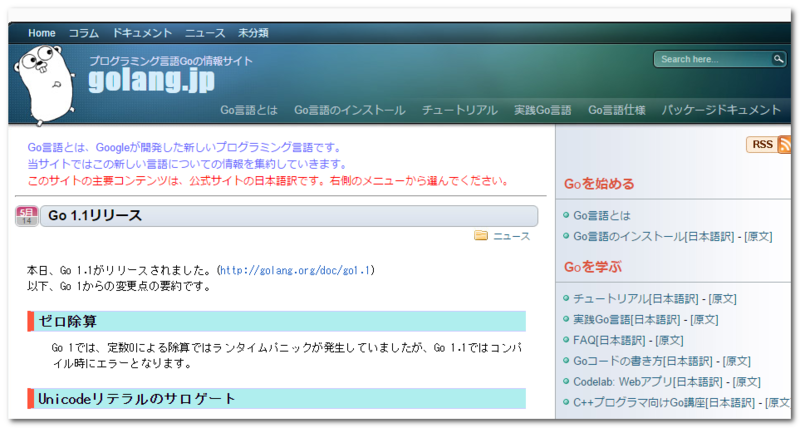
Task: Open [原文] next to Goコードの書き方
Action: click(737, 361)
